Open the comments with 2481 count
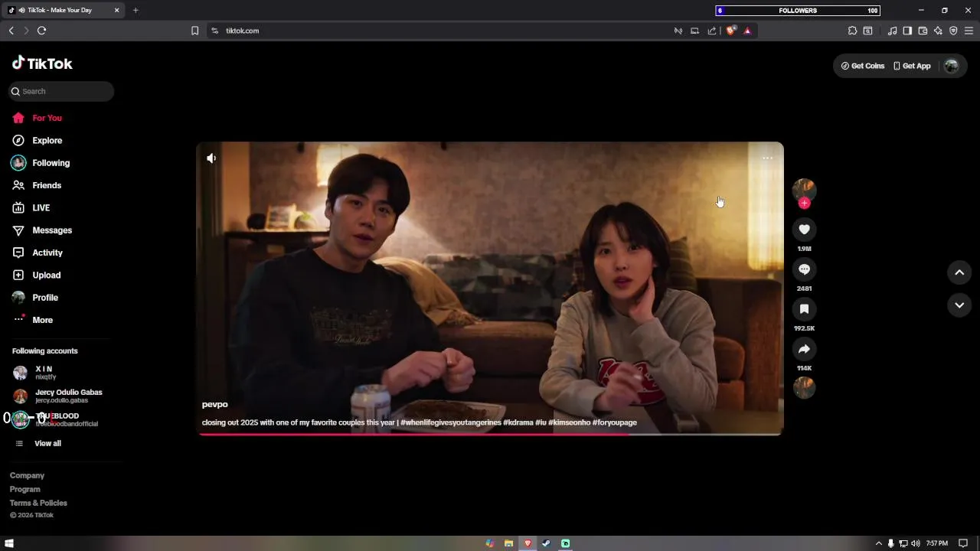The height and width of the screenshot is (551, 980). [x=804, y=269]
